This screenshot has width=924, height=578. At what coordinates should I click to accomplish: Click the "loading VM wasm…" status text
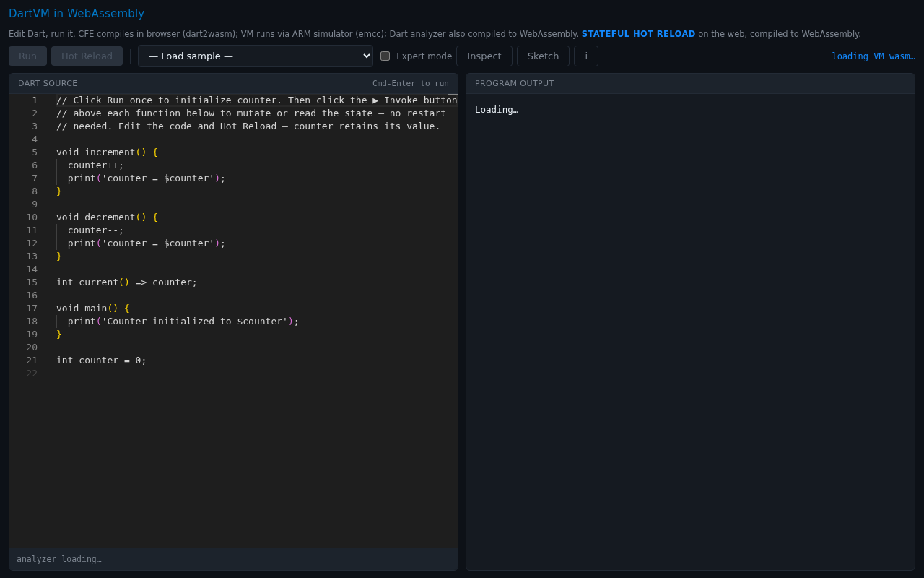point(873,56)
